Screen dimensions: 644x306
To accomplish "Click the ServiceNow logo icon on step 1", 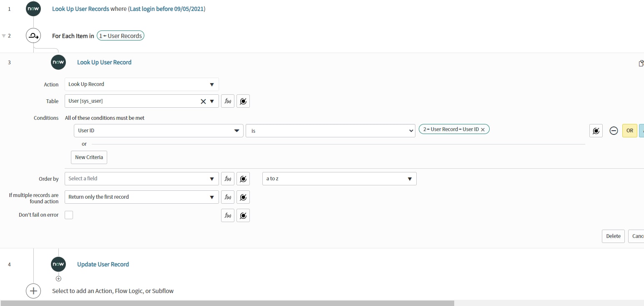I will [x=33, y=8].
